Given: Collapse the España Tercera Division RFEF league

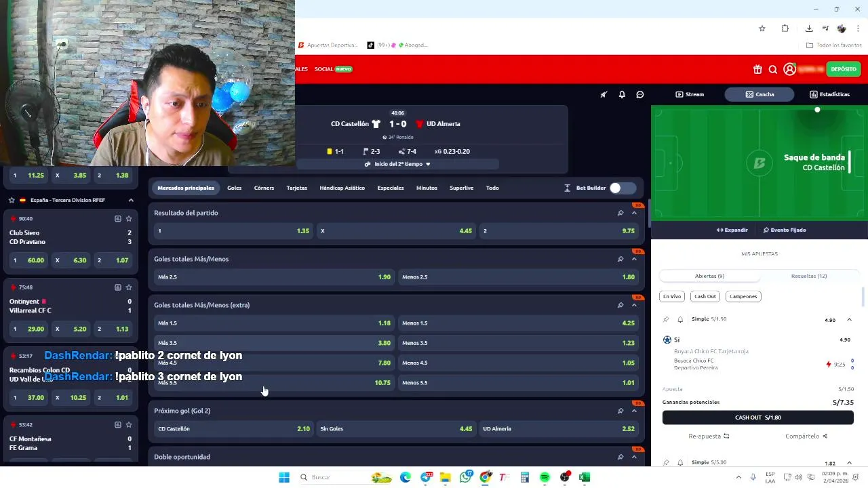Looking at the screenshot, I should coord(131,201).
